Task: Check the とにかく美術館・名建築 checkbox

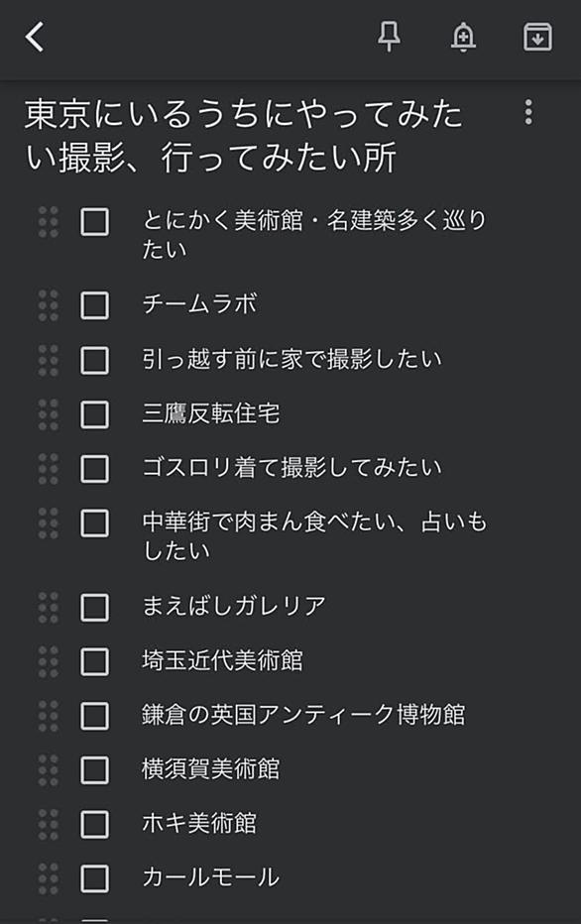Action: pos(94,222)
